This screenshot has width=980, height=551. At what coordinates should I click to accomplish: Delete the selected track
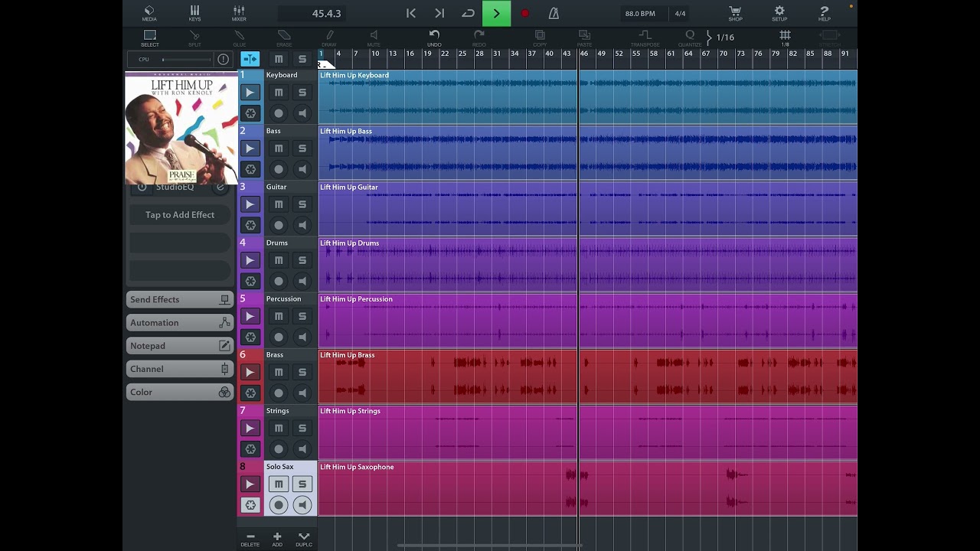(x=250, y=540)
